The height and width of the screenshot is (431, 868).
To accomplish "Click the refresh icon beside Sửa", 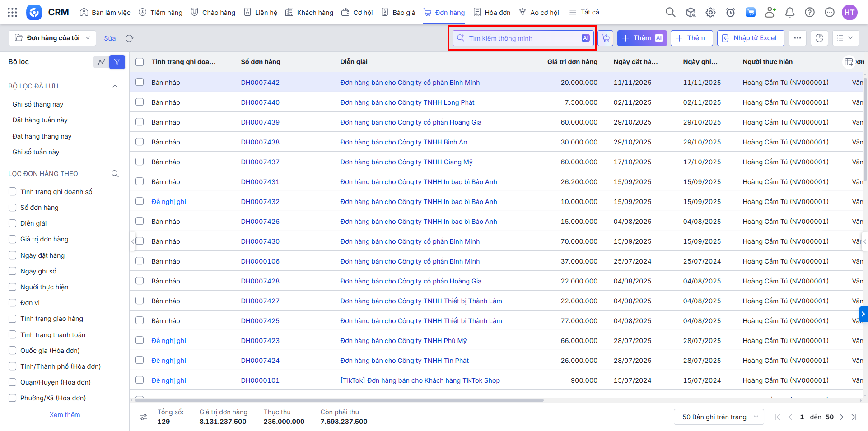I will click(x=130, y=38).
